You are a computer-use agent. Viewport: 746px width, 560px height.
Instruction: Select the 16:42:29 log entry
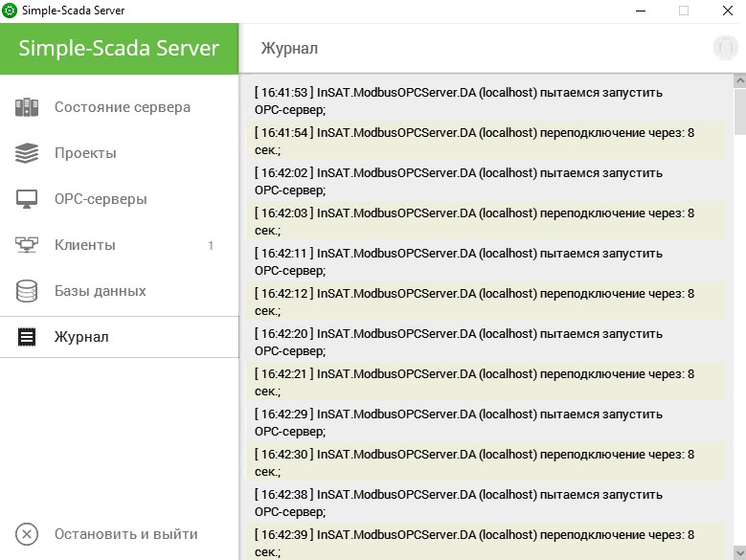tap(486, 422)
